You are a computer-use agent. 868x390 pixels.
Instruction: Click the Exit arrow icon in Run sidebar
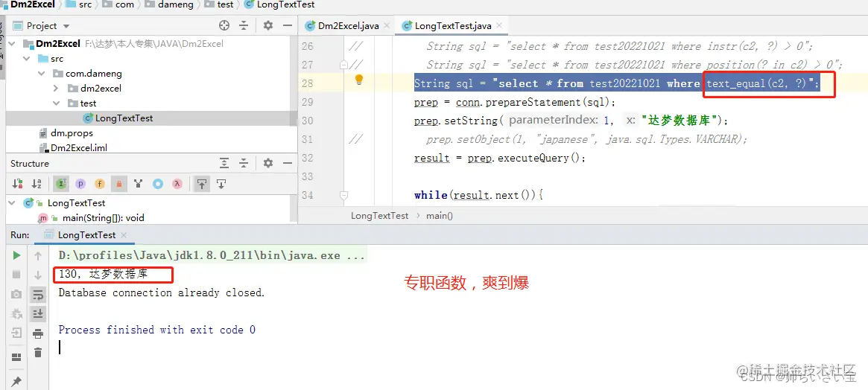(x=16, y=333)
